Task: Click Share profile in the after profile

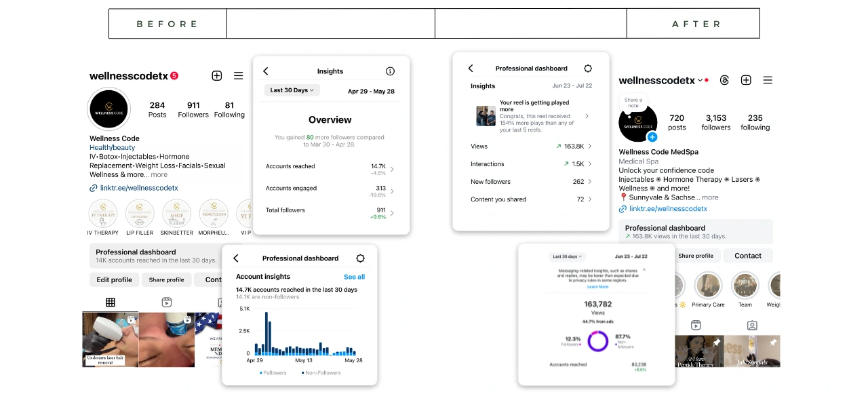Action: click(696, 256)
